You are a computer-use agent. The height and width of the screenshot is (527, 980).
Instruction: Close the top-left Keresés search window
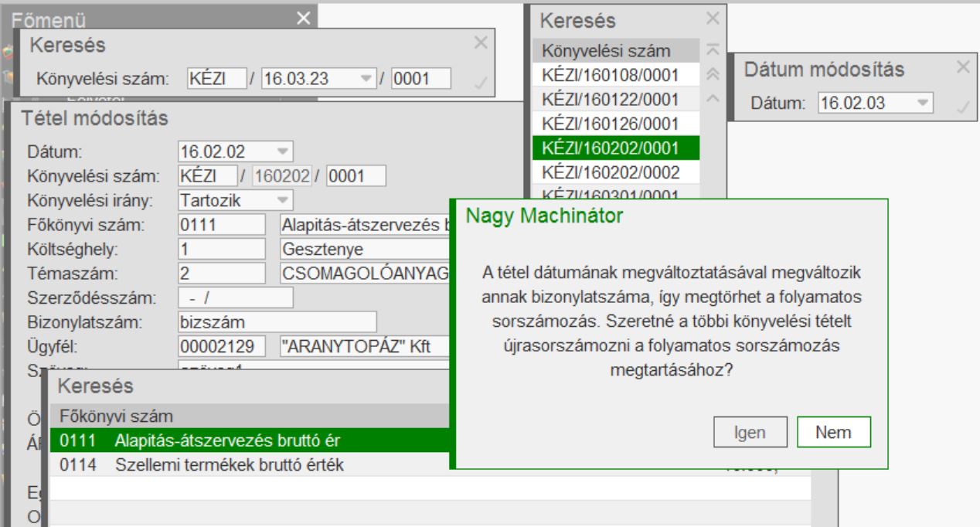pyautogui.click(x=480, y=42)
